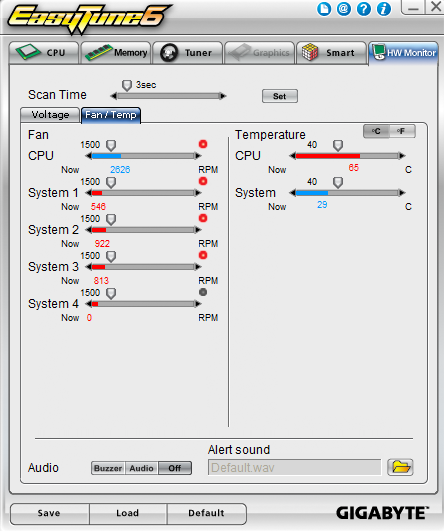
Task: Click System 3 fan slider right arrow
Action: tap(198, 267)
